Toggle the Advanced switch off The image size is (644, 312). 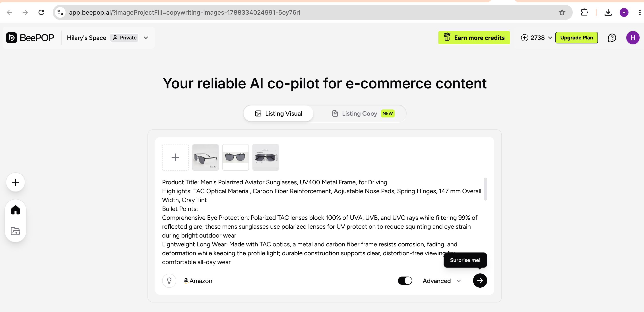tap(405, 281)
